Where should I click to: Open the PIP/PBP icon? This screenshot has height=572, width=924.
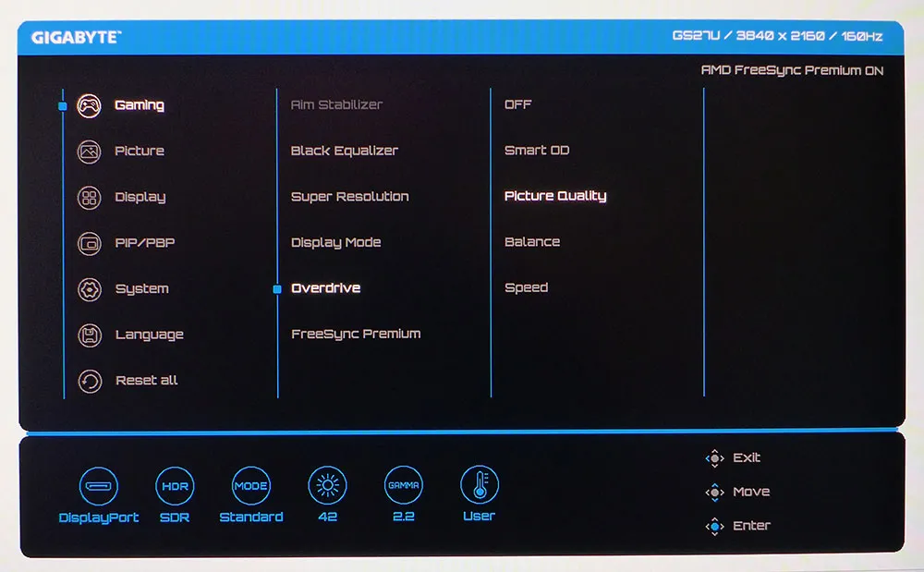point(89,243)
